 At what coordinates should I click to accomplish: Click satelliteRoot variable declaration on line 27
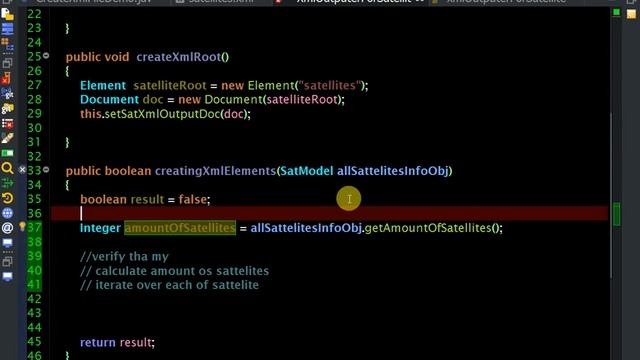click(170, 85)
